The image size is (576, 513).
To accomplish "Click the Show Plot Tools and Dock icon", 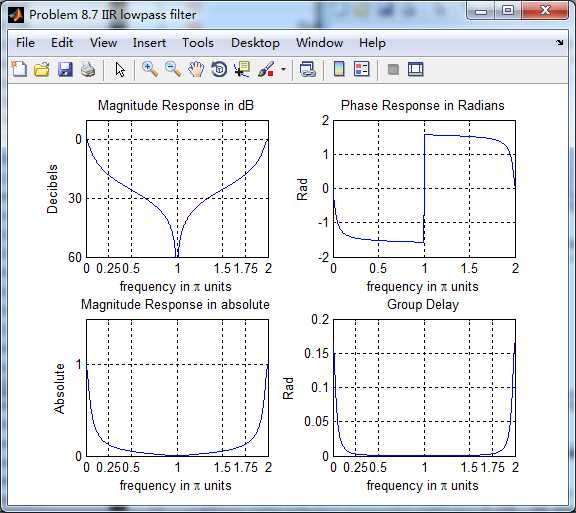I will pos(416,69).
